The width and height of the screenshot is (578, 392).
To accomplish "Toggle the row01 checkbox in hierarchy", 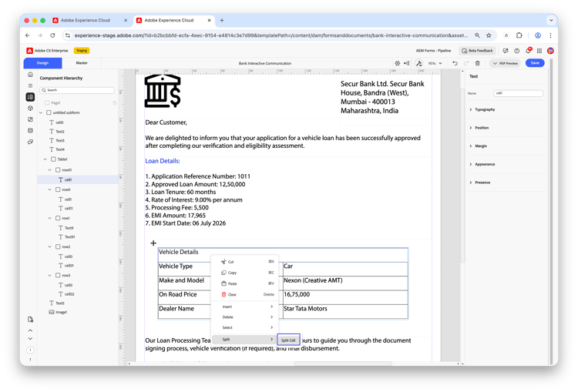I will 58,170.
